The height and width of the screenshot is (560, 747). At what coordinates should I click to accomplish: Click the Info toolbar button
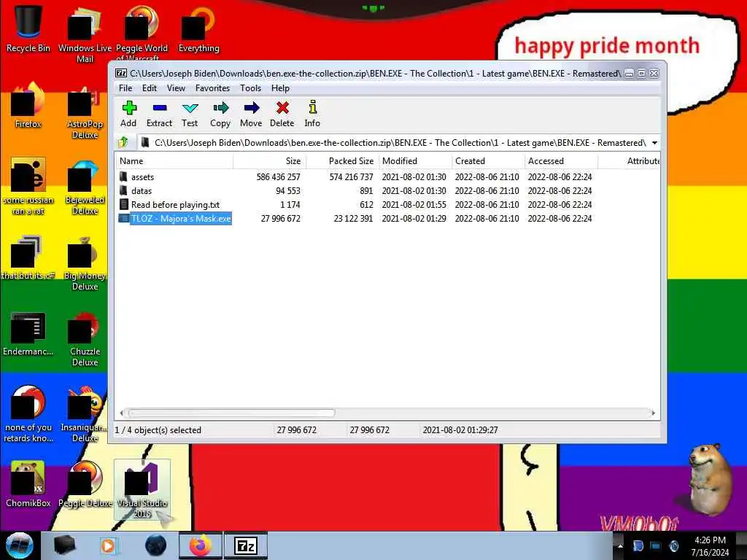pos(312,114)
